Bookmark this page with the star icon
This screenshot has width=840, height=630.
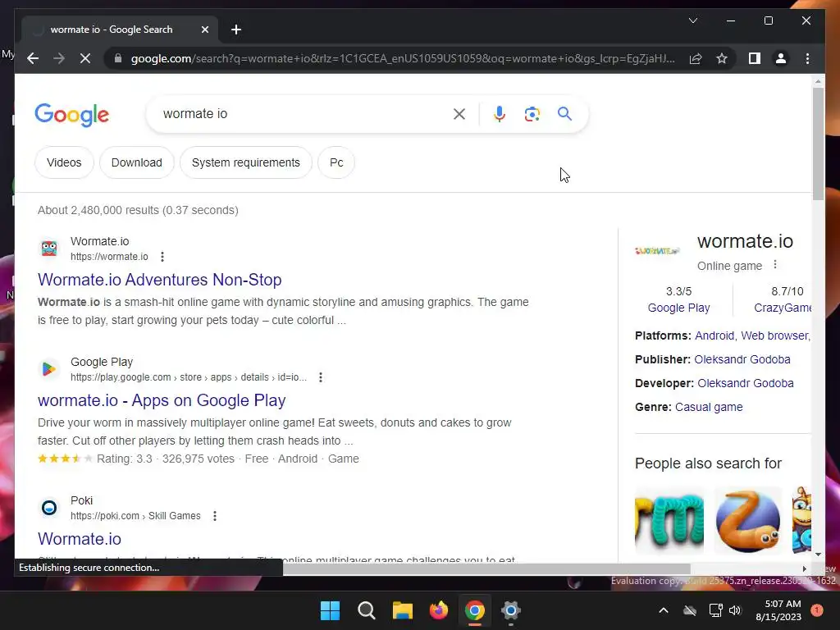click(722, 58)
